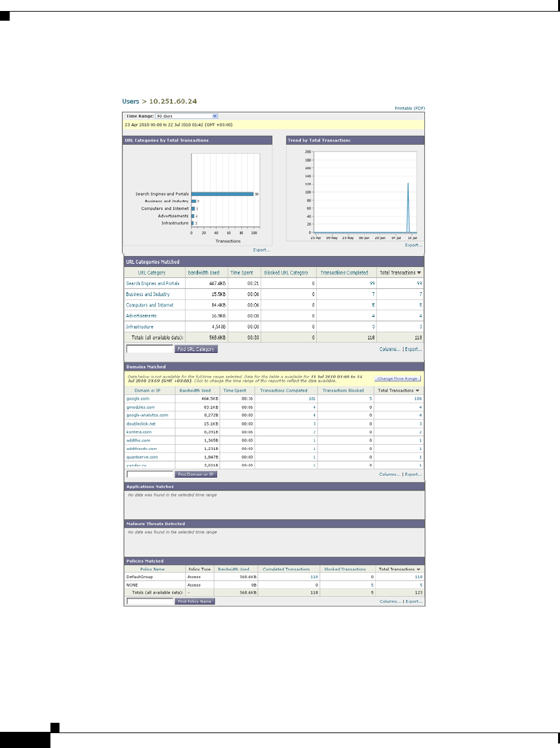Image resolution: width=560 pixels, height=748 pixels.
Task: Click 464.5KB bandwidth cell for google.com
Action: [210, 398]
